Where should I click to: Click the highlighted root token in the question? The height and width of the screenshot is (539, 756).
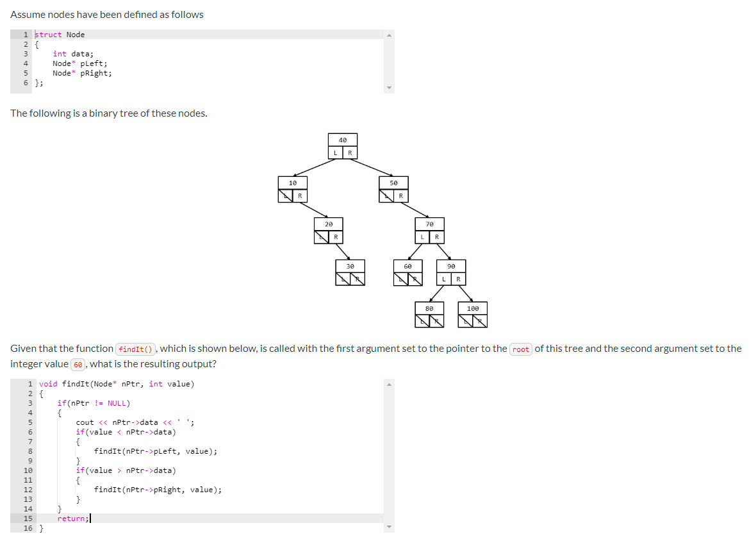pyautogui.click(x=522, y=349)
